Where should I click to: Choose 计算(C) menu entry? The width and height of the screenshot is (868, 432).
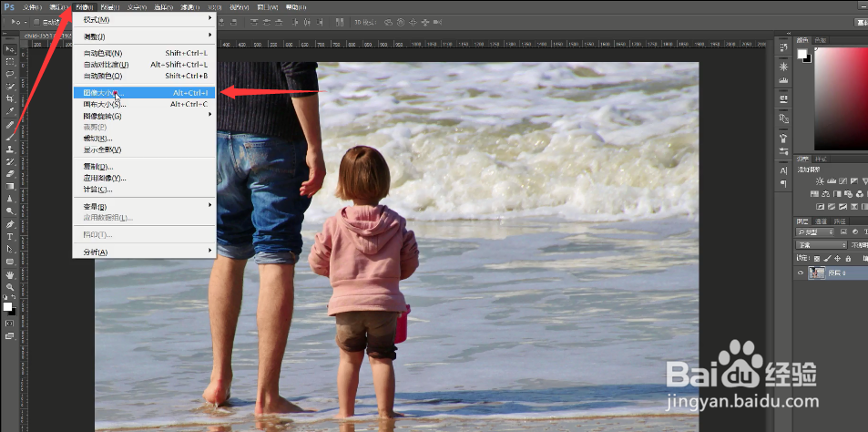[144, 190]
